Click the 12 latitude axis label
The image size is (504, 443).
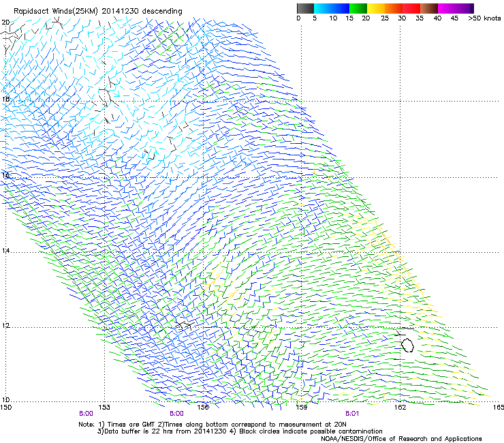pyautogui.click(x=5, y=326)
